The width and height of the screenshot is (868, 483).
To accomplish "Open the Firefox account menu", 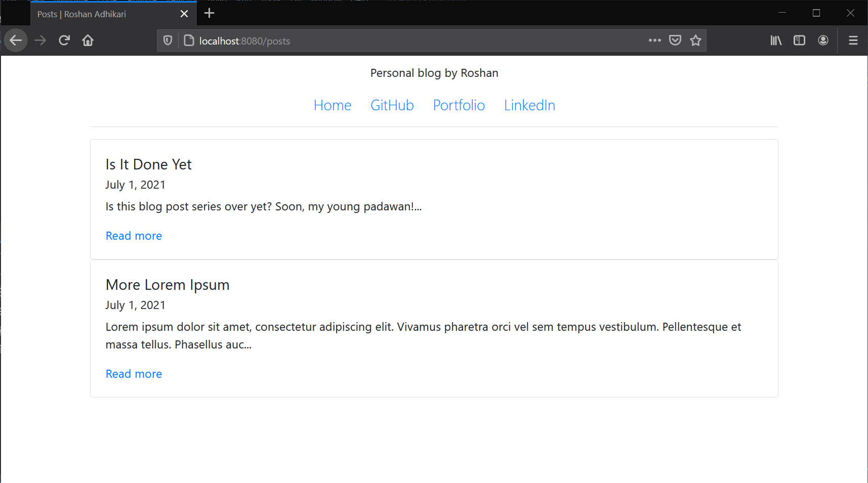I will pos(823,40).
